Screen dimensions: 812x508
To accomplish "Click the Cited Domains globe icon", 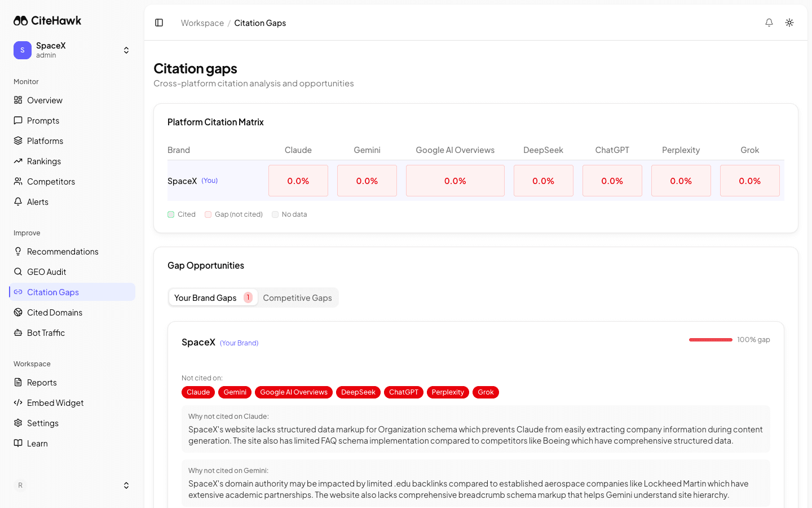I will pos(18,312).
